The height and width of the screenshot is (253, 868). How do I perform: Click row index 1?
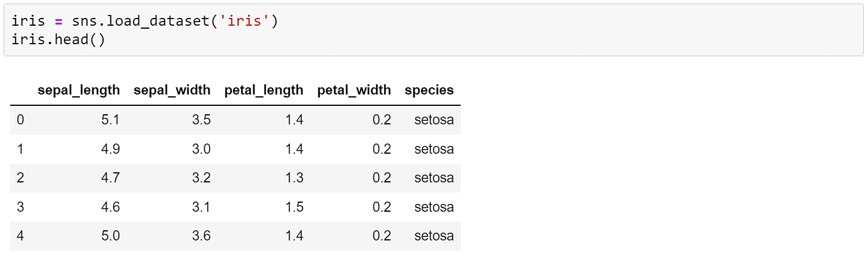point(20,149)
